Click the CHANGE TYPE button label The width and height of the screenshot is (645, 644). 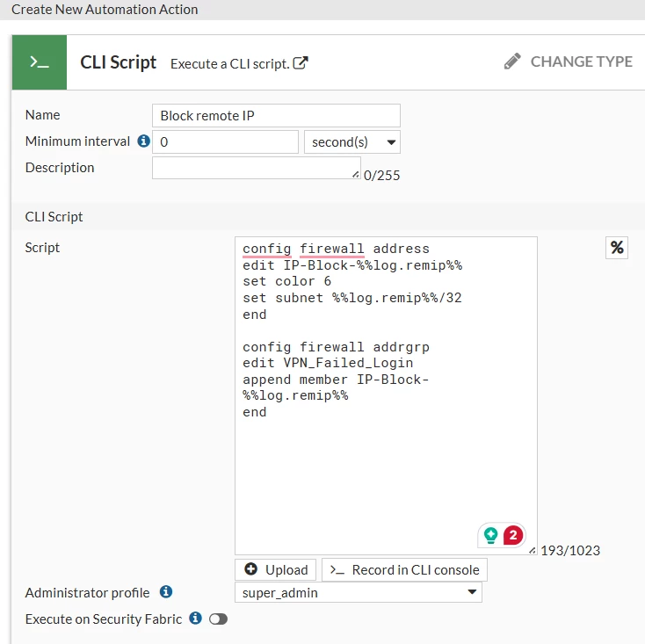(581, 62)
